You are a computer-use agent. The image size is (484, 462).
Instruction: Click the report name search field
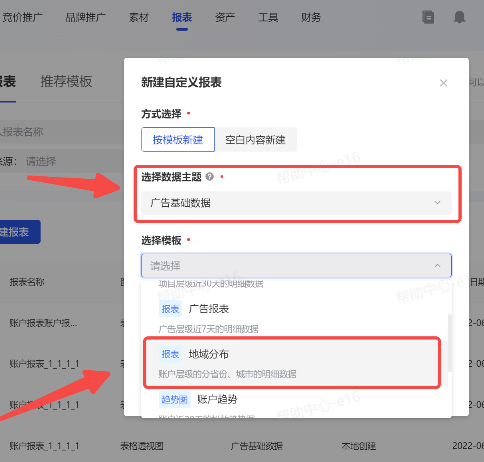pyautogui.click(x=62, y=132)
